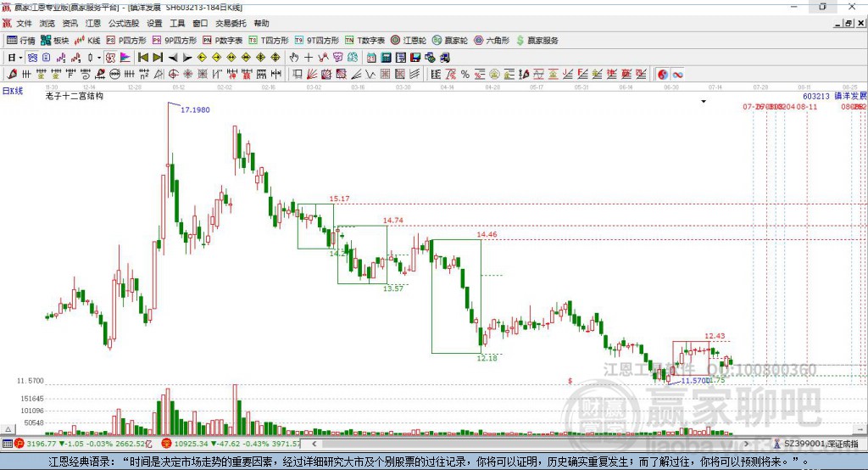Viewport: 868px width, 470px height.
Task: Step chart right with black arrow
Action: (187, 58)
